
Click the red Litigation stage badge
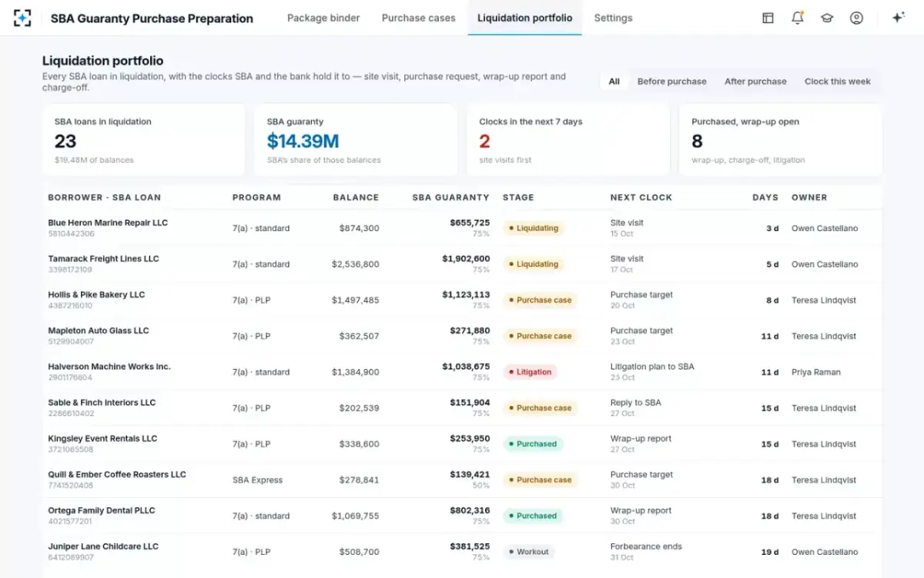pyautogui.click(x=530, y=372)
